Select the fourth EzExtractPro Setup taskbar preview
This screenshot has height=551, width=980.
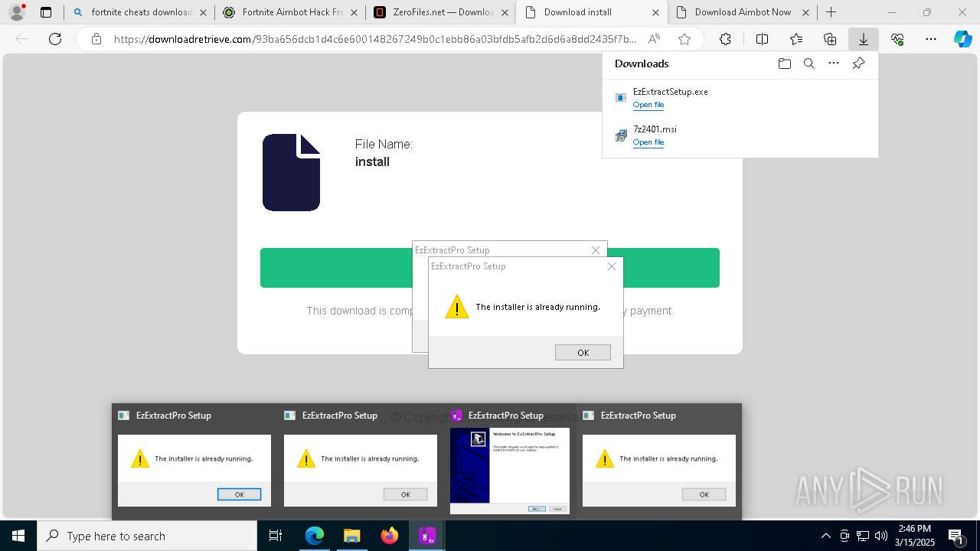(x=659, y=461)
